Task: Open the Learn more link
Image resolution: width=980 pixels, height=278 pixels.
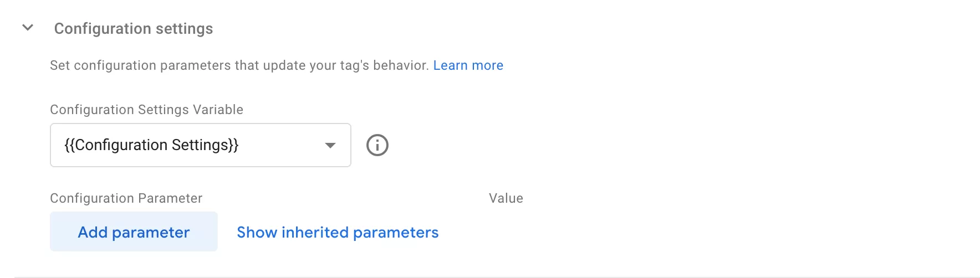Action: 468,65
